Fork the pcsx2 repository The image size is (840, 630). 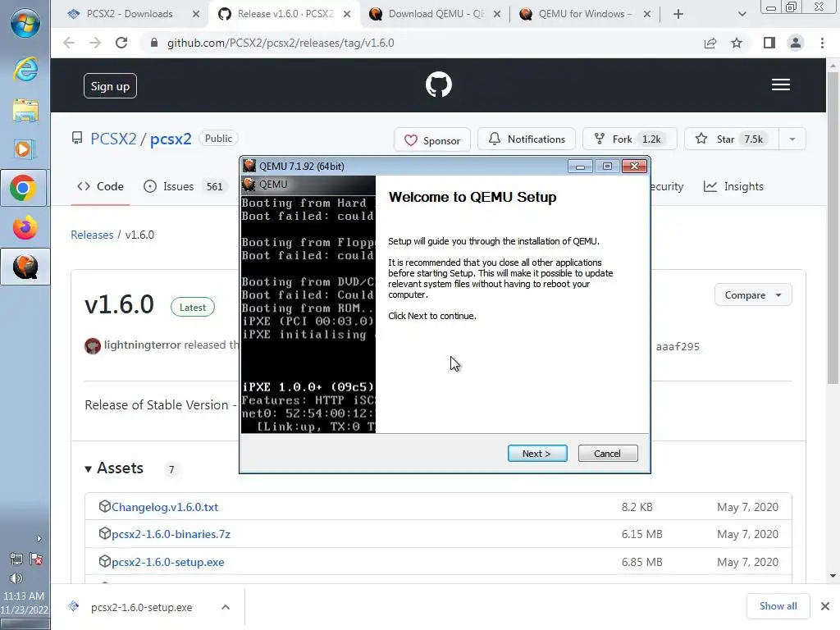[x=629, y=139]
